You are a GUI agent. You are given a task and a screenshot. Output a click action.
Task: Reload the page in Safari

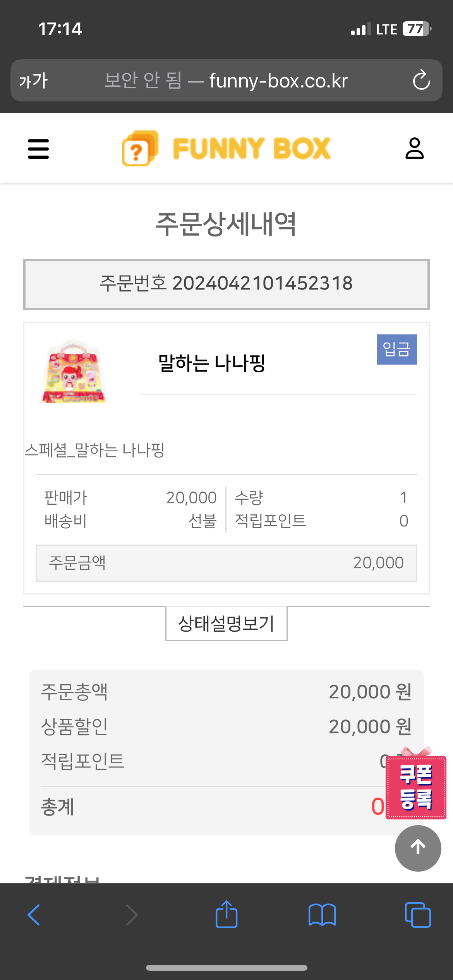[421, 81]
